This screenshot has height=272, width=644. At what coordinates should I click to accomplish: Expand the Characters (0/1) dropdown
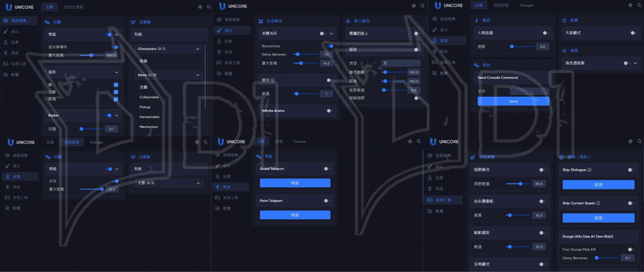(x=197, y=49)
